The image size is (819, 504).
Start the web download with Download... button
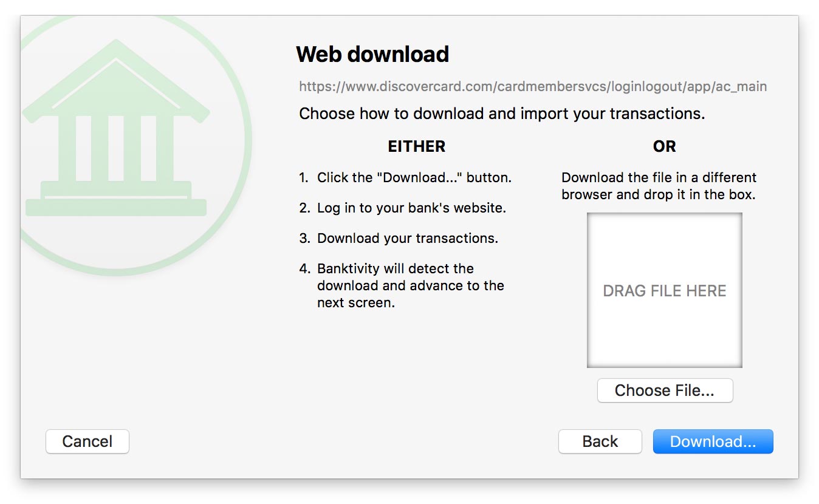click(x=713, y=441)
